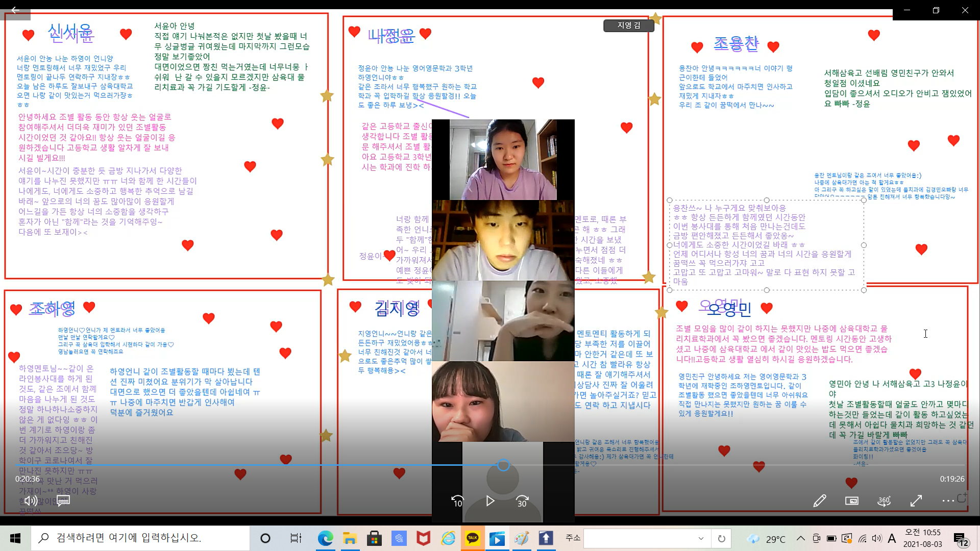
Task: Check the battery status tray icon
Action: point(831,538)
